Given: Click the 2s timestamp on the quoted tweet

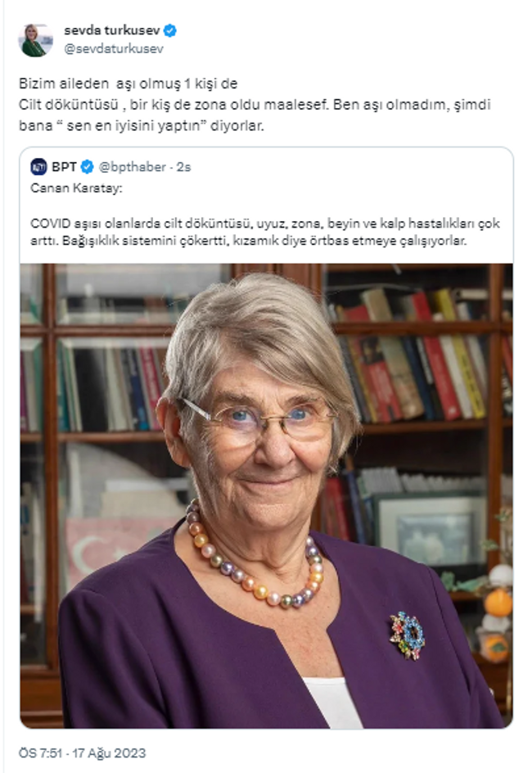Looking at the screenshot, I should click(x=182, y=168).
